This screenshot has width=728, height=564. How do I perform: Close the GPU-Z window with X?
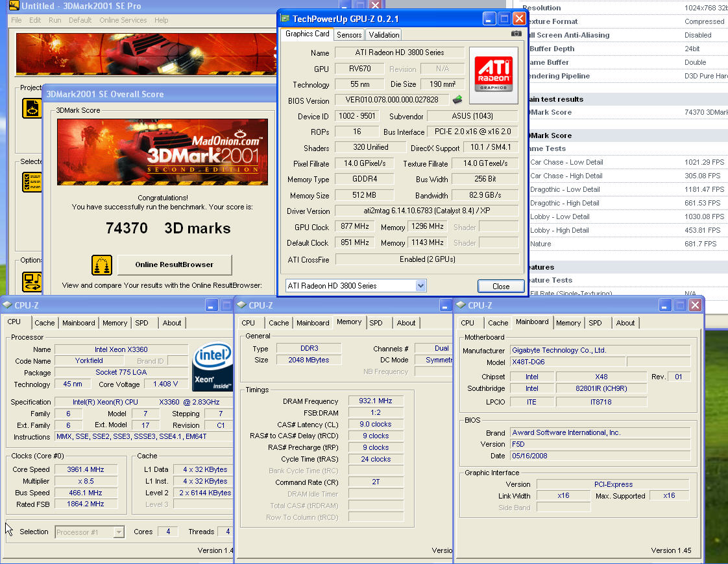pos(519,19)
